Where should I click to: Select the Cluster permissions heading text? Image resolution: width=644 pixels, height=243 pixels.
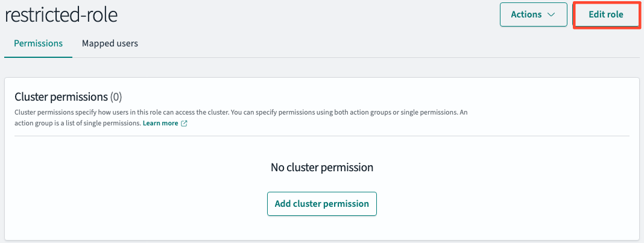pyautogui.click(x=61, y=97)
